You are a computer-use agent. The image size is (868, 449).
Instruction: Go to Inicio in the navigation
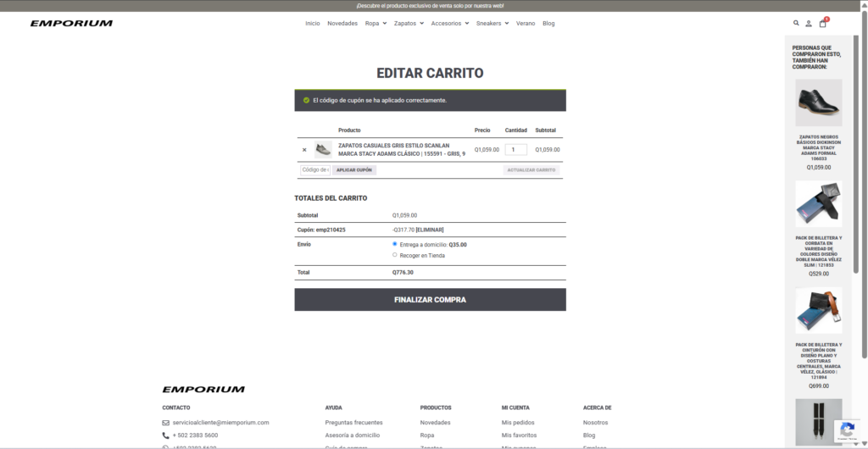coord(312,23)
